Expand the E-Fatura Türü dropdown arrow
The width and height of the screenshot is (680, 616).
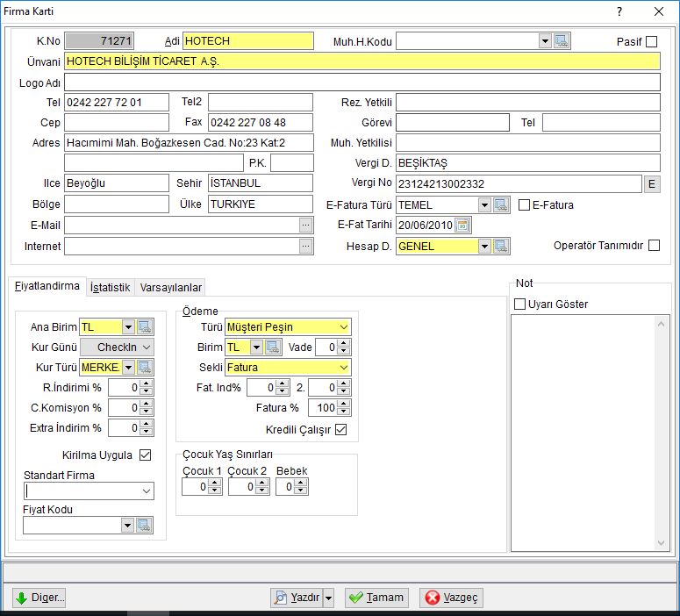[484, 204]
